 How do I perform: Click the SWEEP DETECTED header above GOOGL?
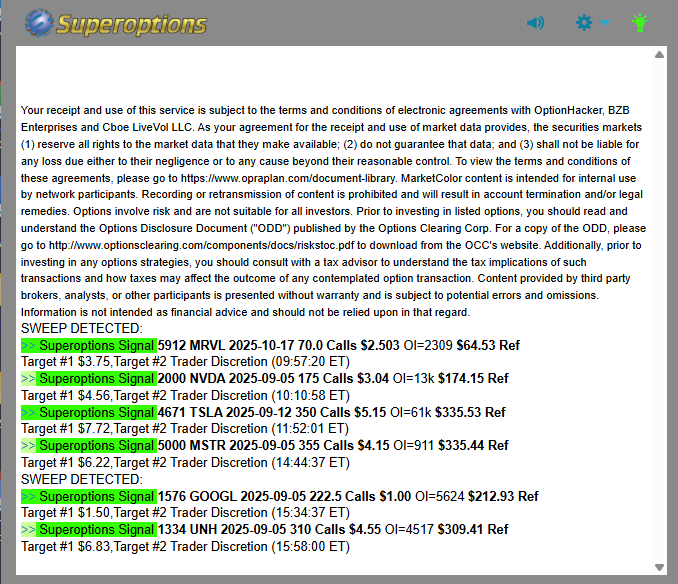click(x=82, y=479)
